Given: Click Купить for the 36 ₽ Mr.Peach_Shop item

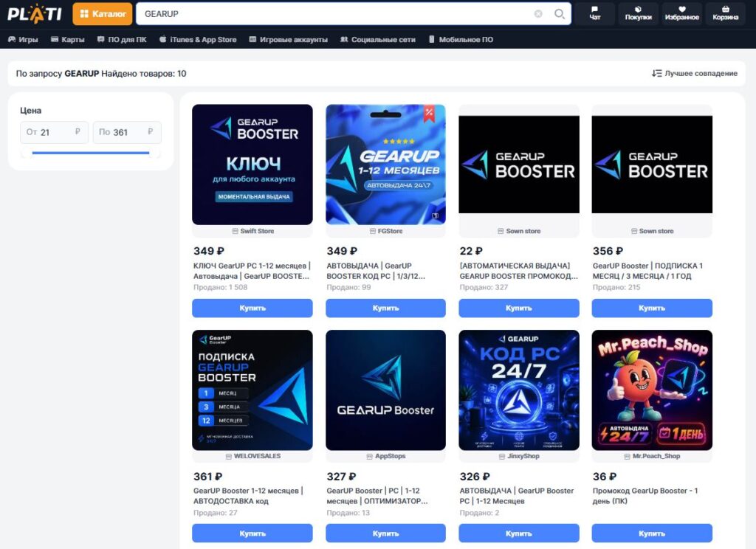Looking at the screenshot, I should (x=652, y=533).
